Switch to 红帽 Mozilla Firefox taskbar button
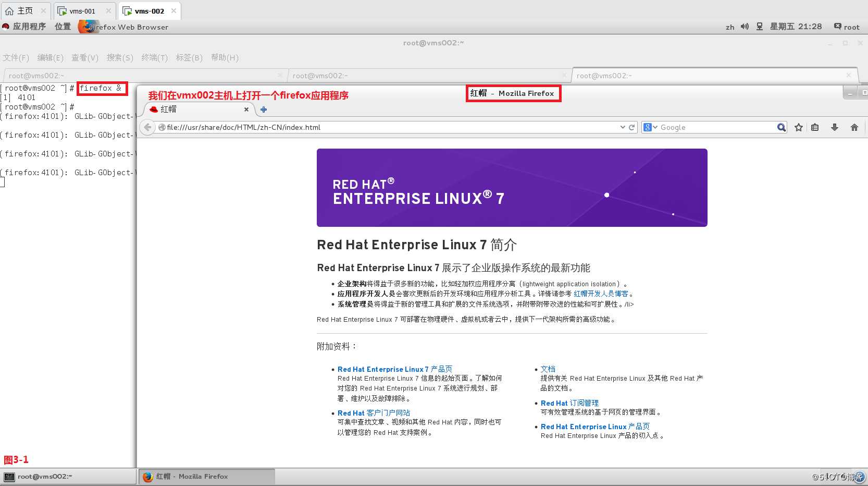Image resolution: width=868 pixels, height=486 pixels. (207, 477)
